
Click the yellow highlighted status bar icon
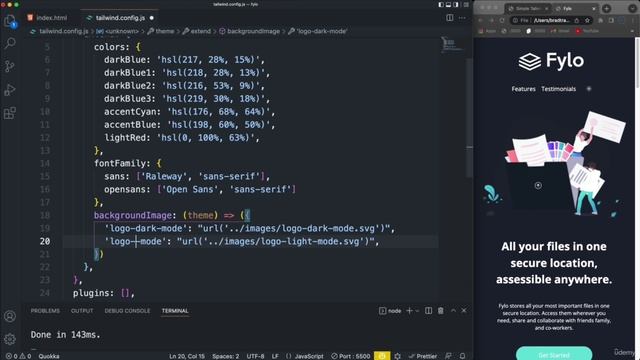pos(382,356)
